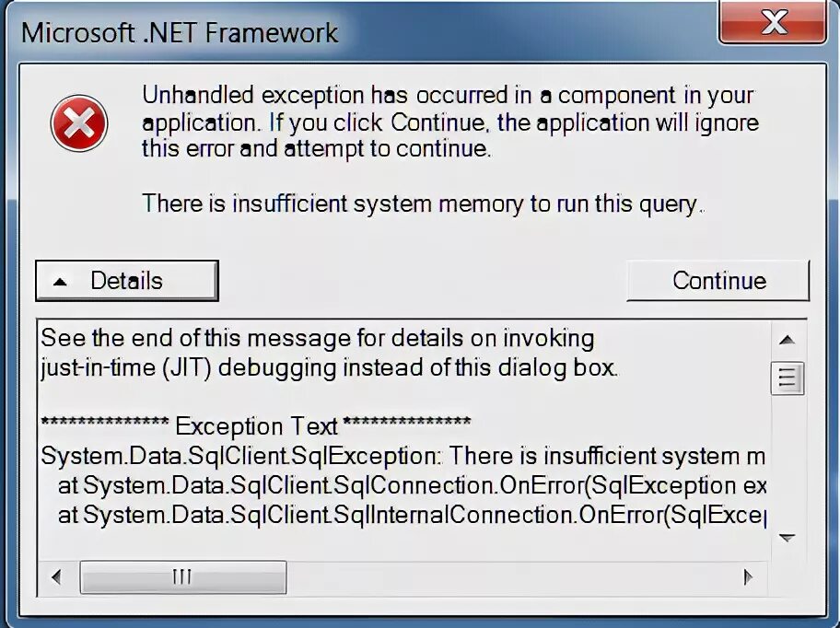Click the vertical scrollbar's up arrow
The image size is (840, 628).
pos(787,340)
